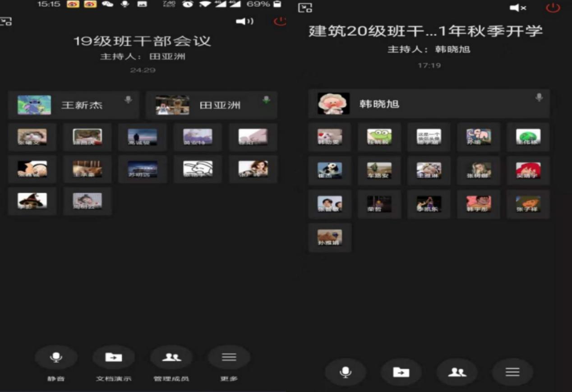Viewport: 572px width, 392px height.
Task: Select the 张子祥 participant thumbnail
Action: (x=528, y=204)
